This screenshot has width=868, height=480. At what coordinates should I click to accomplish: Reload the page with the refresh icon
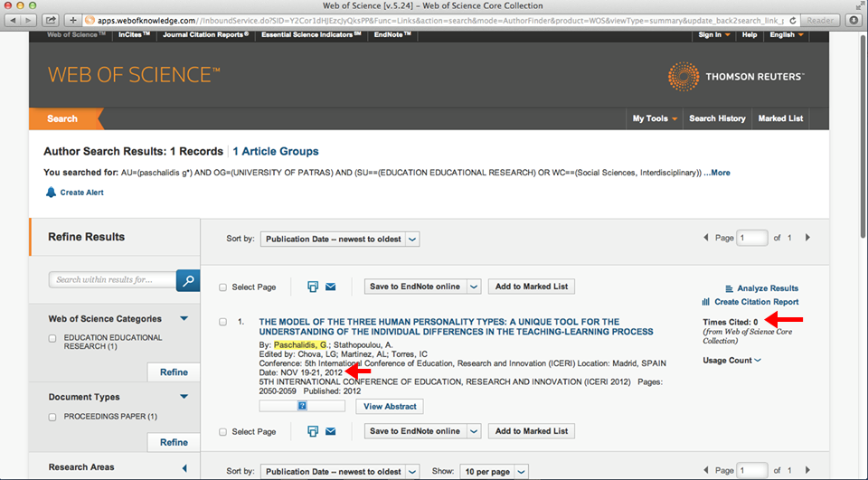click(793, 21)
